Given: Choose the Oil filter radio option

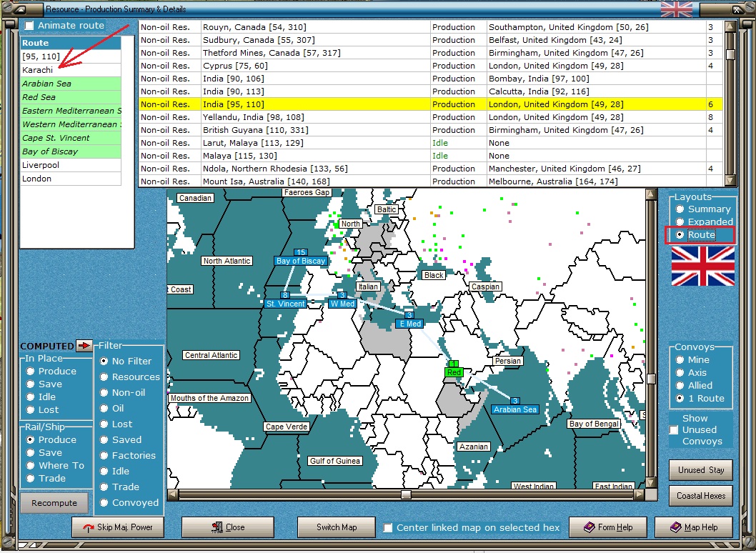Looking at the screenshot, I should pyautogui.click(x=104, y=409).
